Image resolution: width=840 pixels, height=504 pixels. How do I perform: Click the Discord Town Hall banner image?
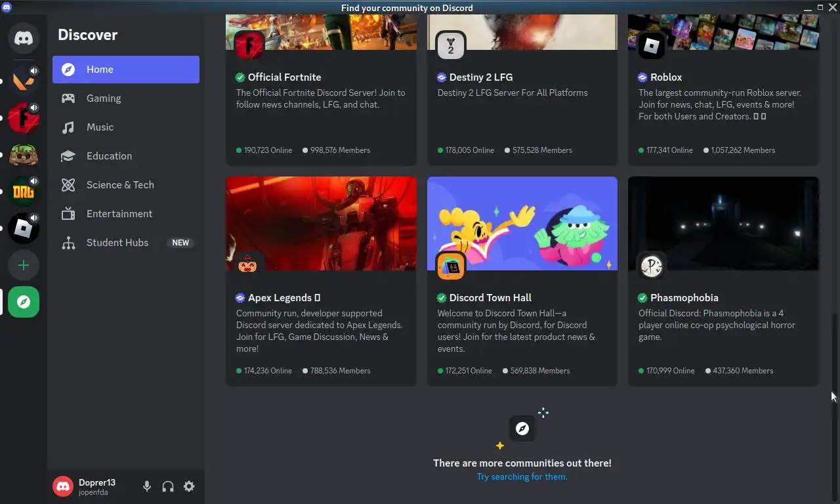coord(522,223)
